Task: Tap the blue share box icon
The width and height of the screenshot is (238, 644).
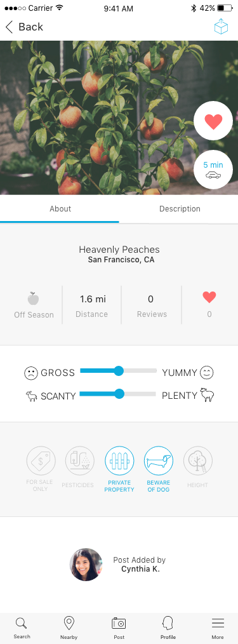Action: point(221,27)
